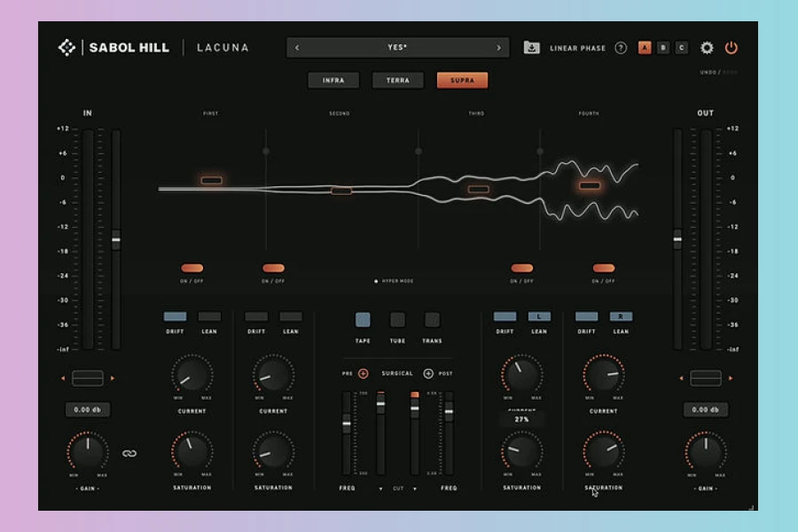
Task: Click the right arrow of IN selector
Action: pos(113,379)
